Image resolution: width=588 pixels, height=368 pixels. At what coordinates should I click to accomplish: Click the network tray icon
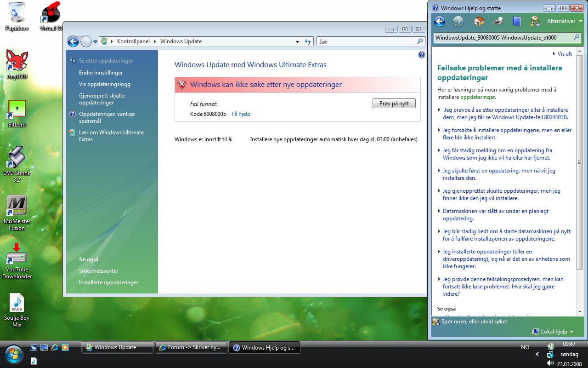pos(550,355)
